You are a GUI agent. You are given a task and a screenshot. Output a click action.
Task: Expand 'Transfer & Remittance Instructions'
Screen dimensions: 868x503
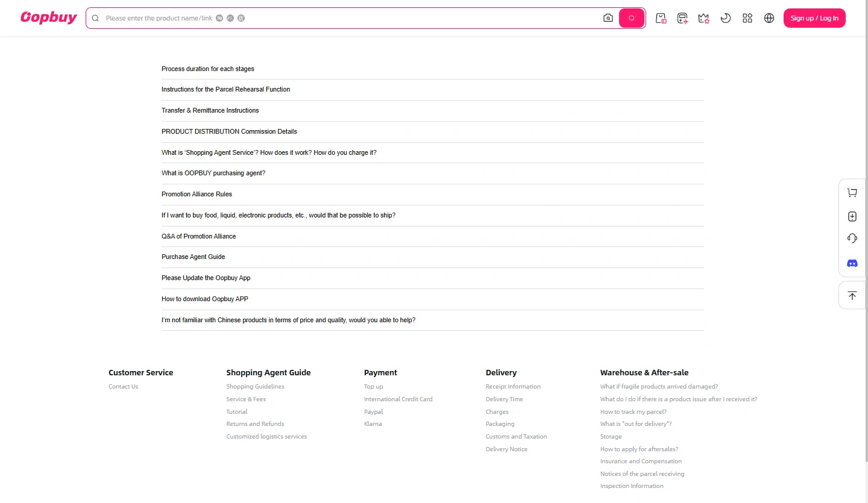point(432,111)
